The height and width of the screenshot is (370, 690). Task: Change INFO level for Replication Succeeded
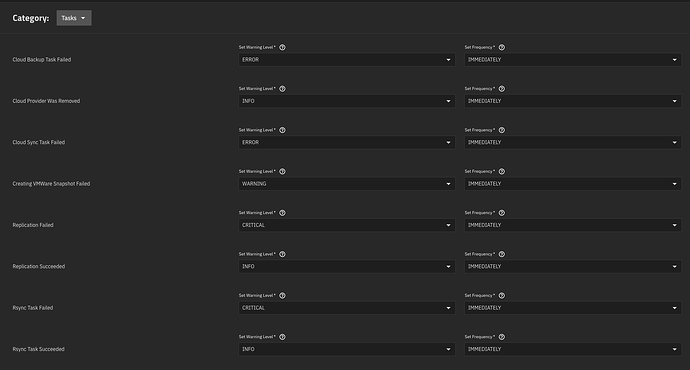[347, 267]
